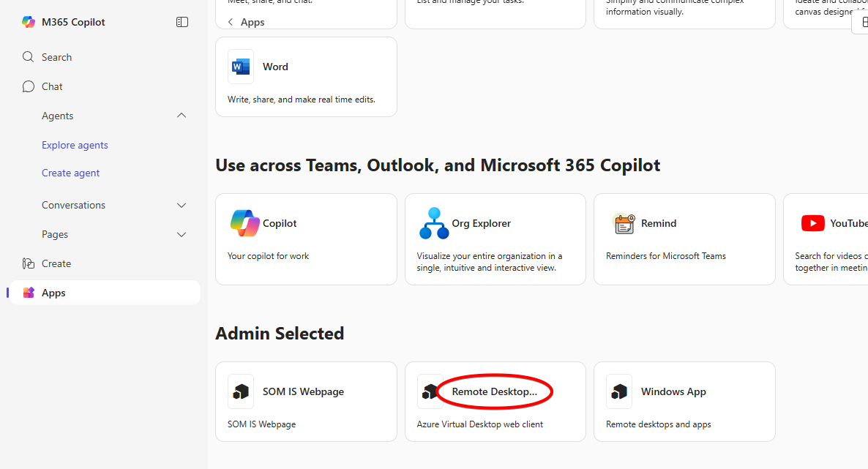
Task: Open the Remind app icon
Action: point(624,223)
